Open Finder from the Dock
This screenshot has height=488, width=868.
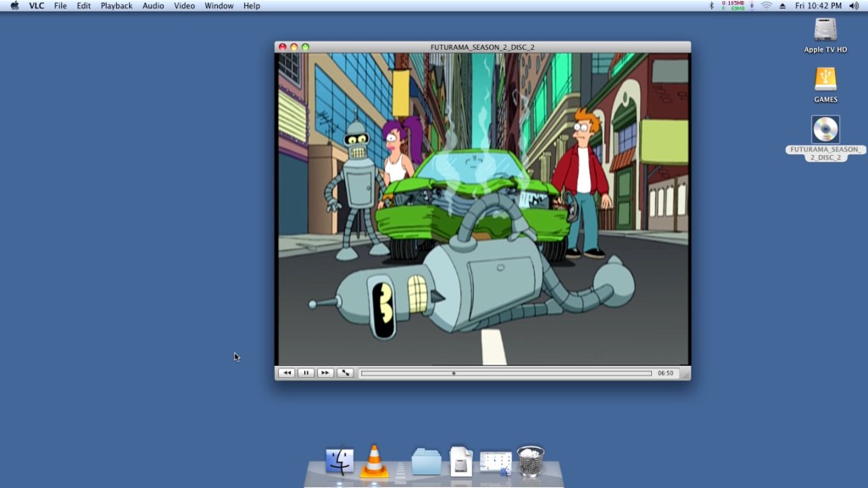point(338,462)
